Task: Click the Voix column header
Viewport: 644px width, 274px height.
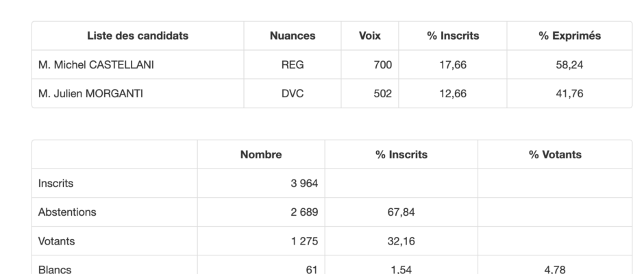Action: click(370, 36)
